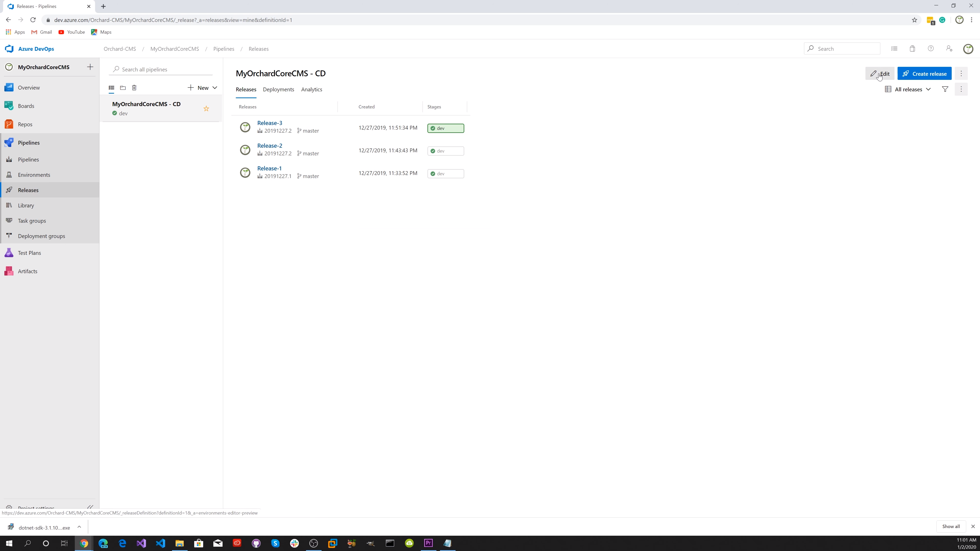Reload the browser page
980x551 pixels.
click(33, 20)
